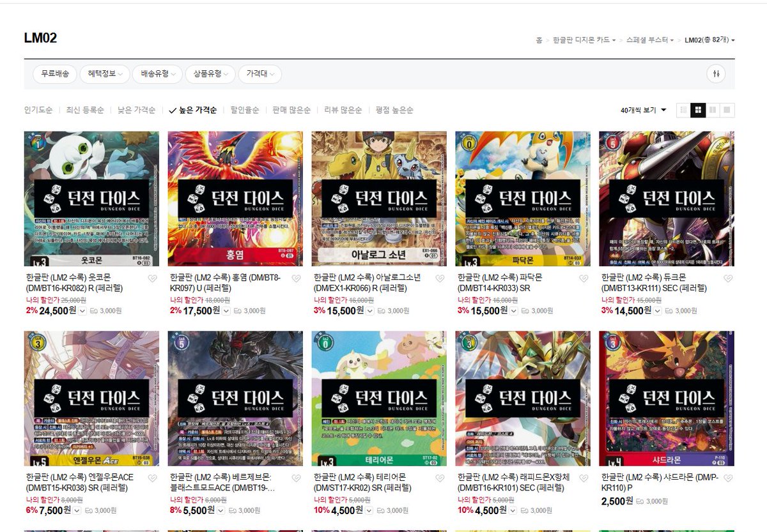The image size is (767, 532).
Task: View the 아날로그 소년 card image
Action: click(379, 199)
